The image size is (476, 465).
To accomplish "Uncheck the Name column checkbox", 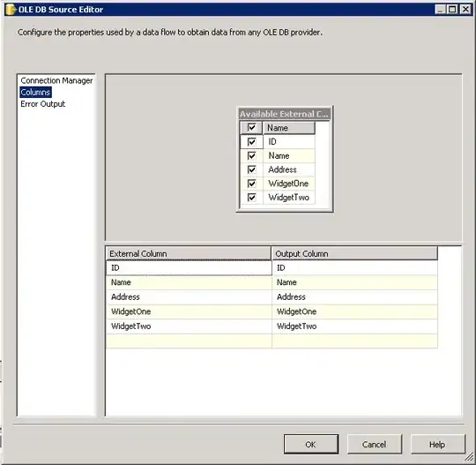I will 251,155.
